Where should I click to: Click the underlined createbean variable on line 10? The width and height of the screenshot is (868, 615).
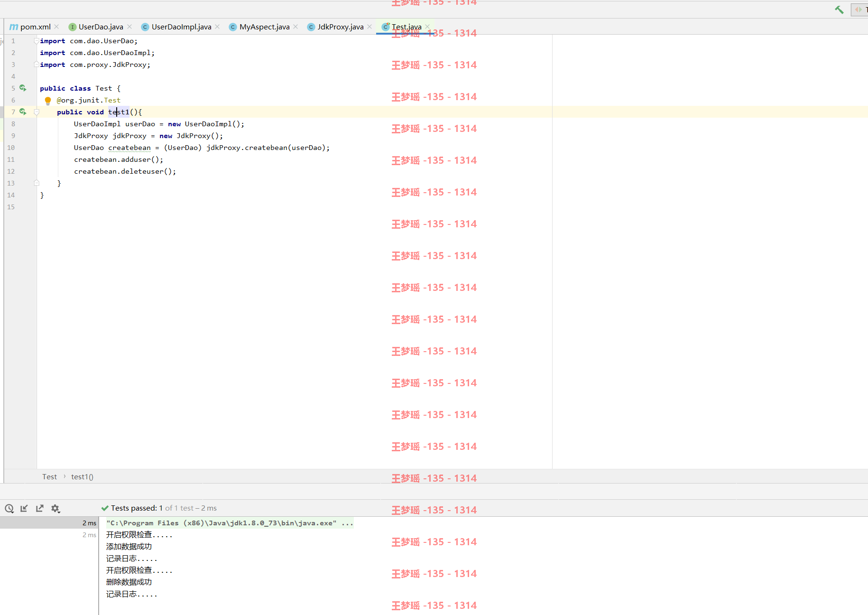129,148
